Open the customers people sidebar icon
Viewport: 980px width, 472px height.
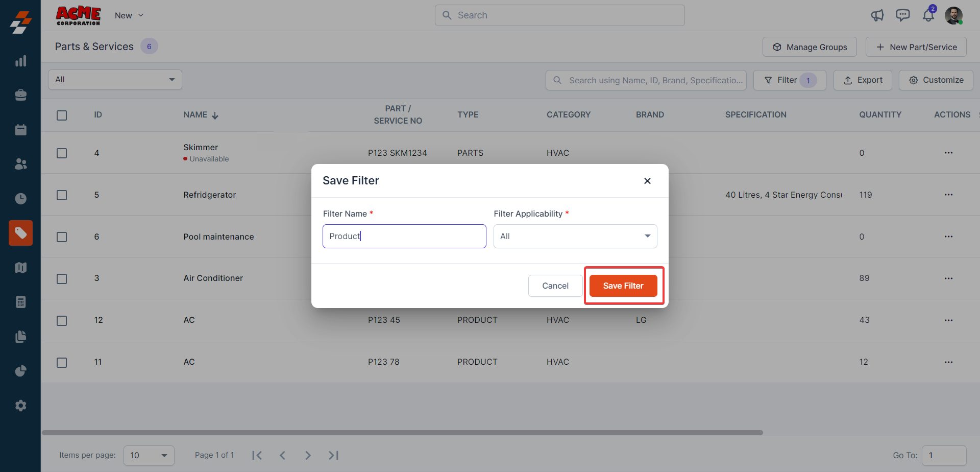pos(20,164)
